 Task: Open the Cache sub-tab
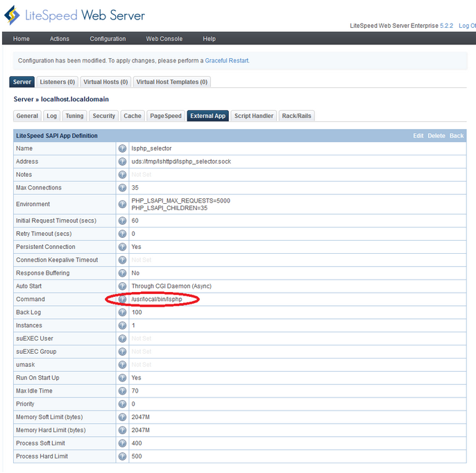(x=133, y=116)
